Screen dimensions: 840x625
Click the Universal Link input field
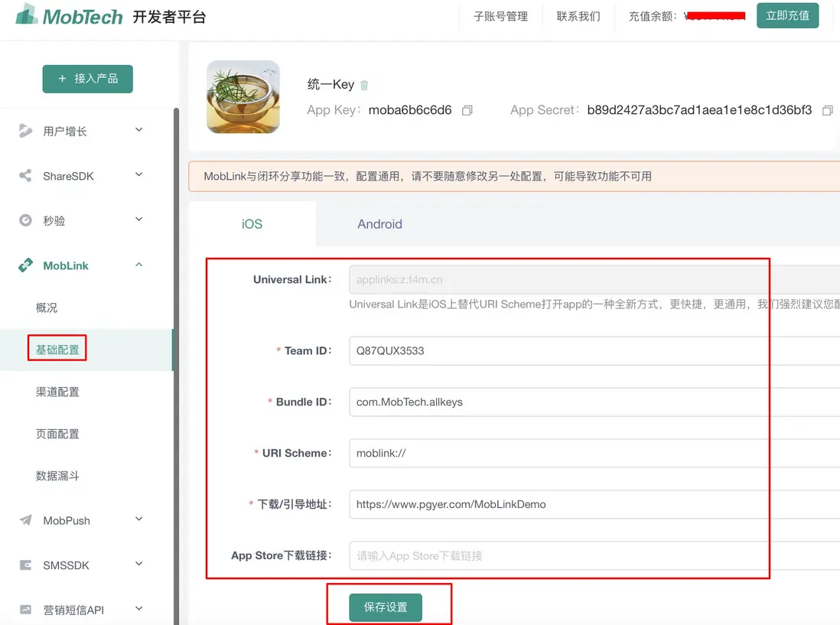(x=594, y=279)
